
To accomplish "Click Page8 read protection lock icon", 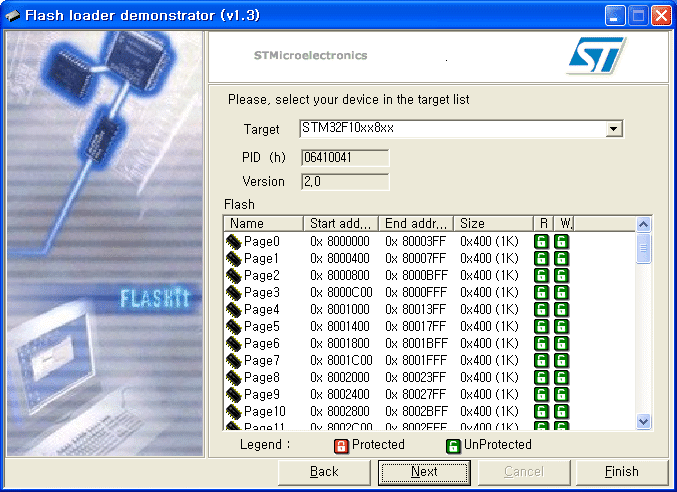I will click(x=541, y=378).
